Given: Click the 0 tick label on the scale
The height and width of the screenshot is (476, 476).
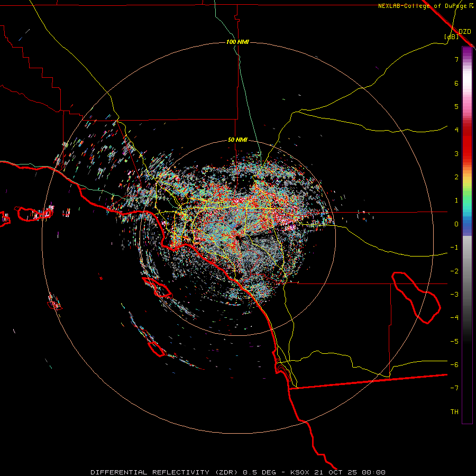Looking at the screenshot, I should tap(456, 224).
